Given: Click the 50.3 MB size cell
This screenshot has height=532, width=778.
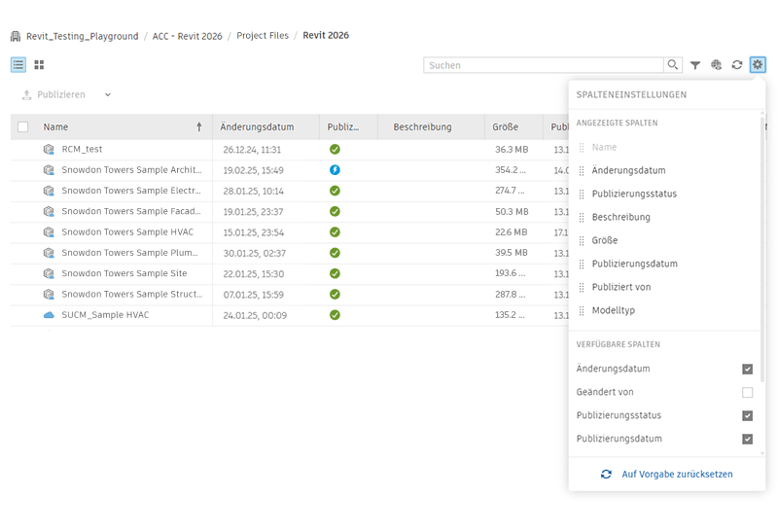Looking at the screenshot, I should coord(512,212).
